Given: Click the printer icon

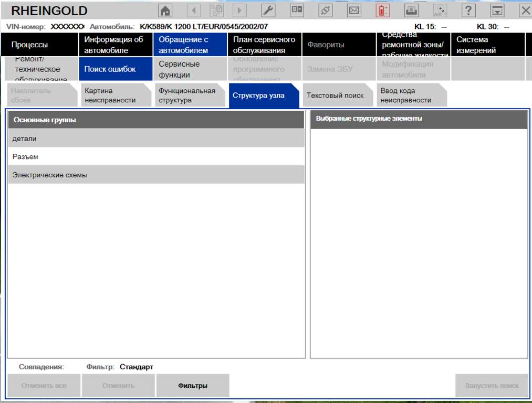Looking at the screenshot, I should [x=412, y=10].
